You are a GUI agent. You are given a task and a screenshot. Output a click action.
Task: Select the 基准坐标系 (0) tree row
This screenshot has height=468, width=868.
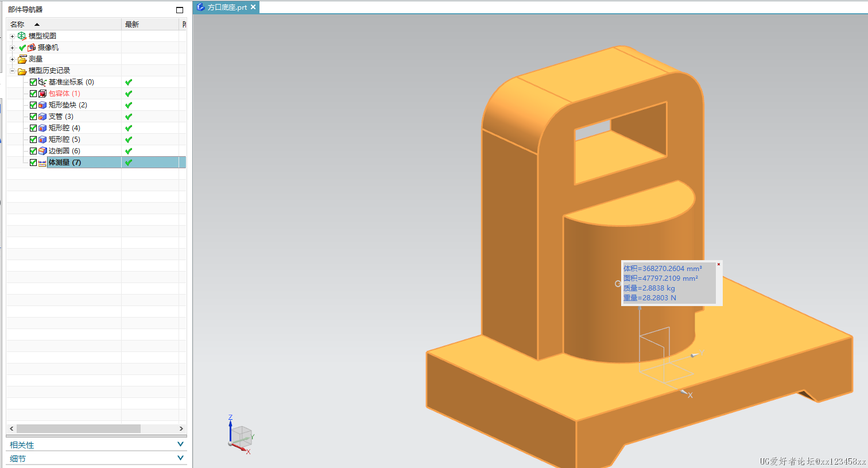96,82
